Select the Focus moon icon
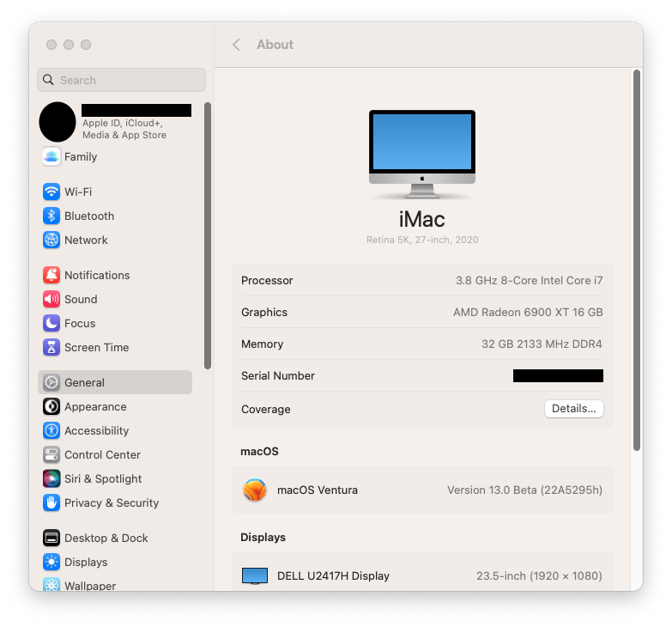The image size is (672, 627). tap(51, 323)
